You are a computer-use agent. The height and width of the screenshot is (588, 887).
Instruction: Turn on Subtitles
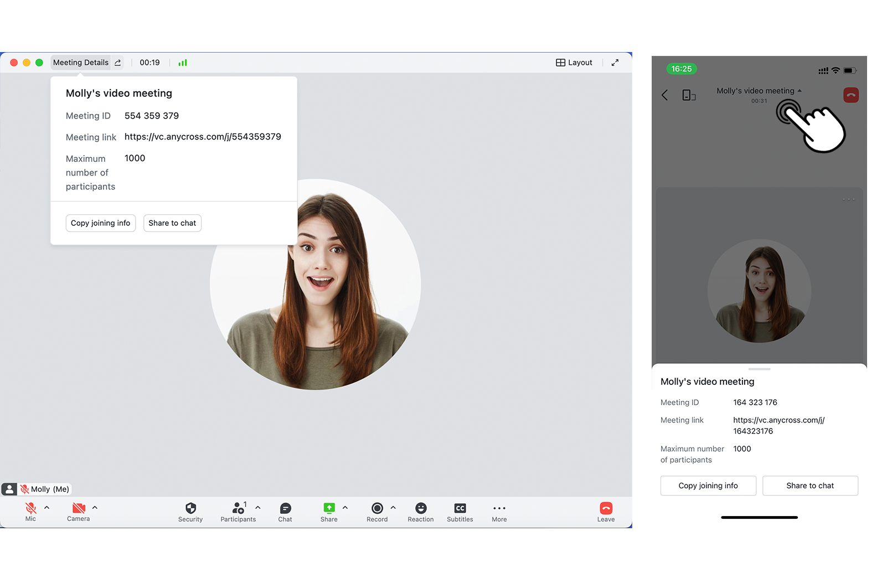pyautogui.click(x=460, y=508)
